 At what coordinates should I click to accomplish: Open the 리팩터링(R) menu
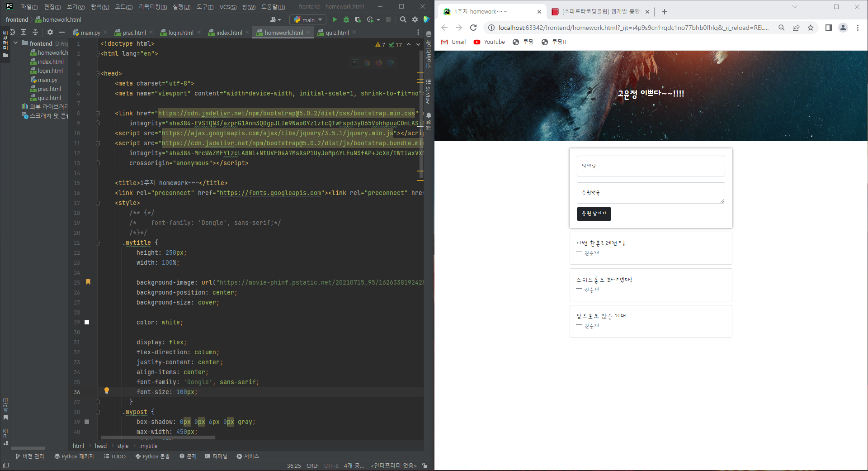pos(153,7)
